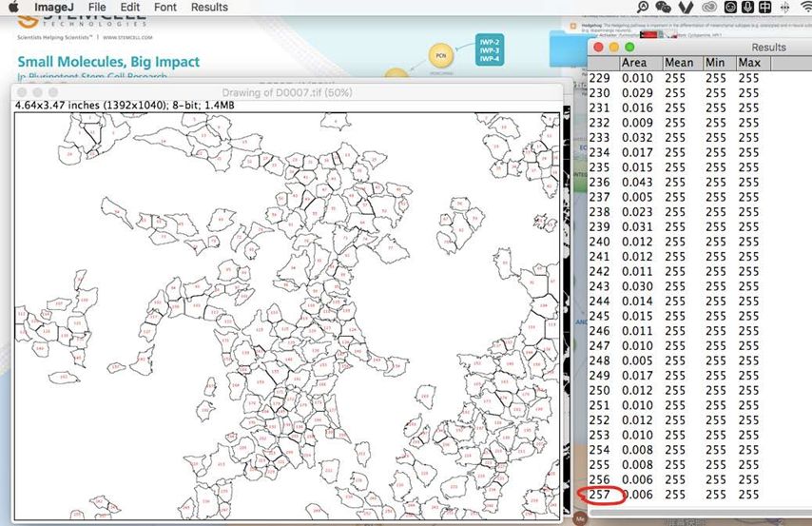Select result row 255
This screenshot has width=812, height=526.
699,465
